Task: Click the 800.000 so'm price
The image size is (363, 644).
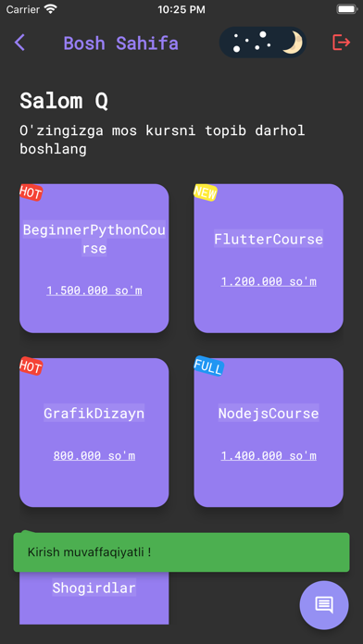Action: pos(94,456)
